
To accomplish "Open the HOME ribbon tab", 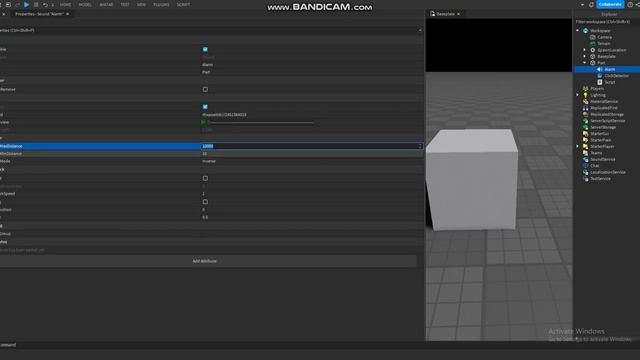I will (65, 4).
